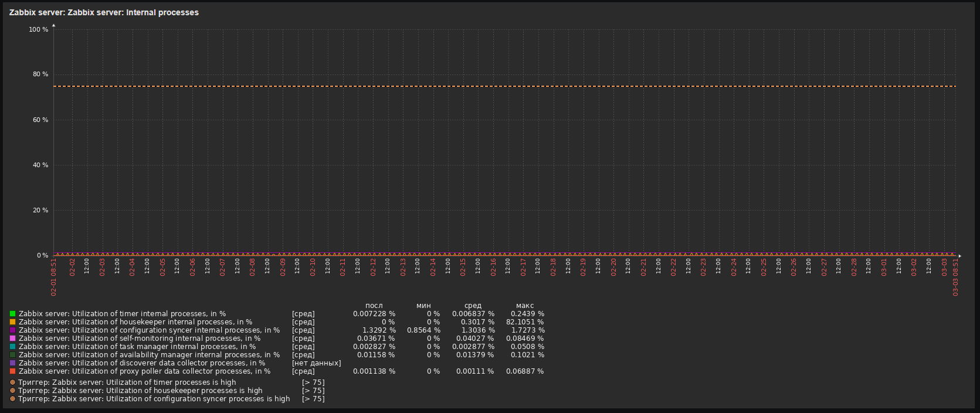Click the end timestamp '03-03 08:51'
The width and height of the screenshot is (980, 413).
(955, 277)
